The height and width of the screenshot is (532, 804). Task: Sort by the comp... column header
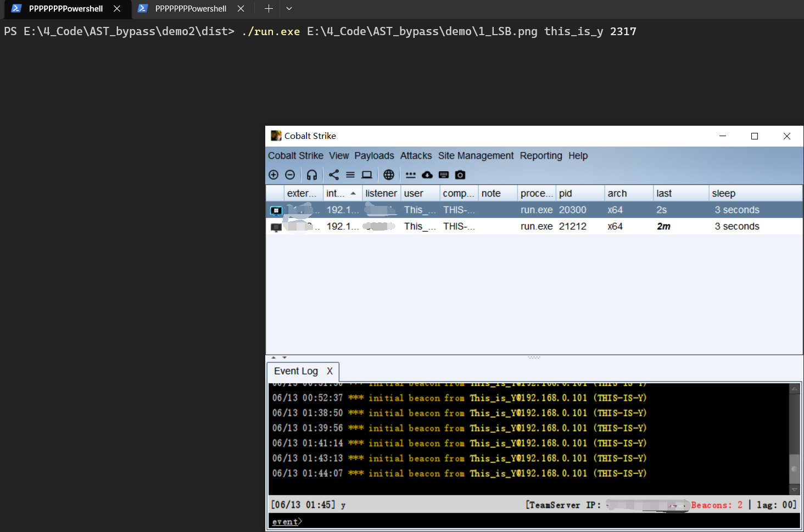(x=459, y=193)
